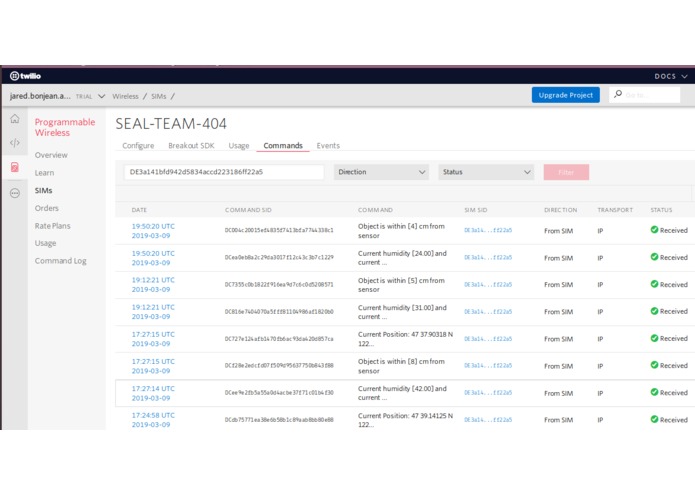695x494 pixels.
Task: Click the TRIAL account label
Action: point(83,96)
